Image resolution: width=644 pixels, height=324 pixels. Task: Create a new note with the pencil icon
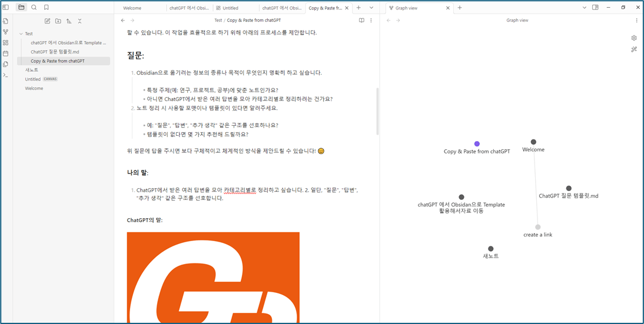click(x=47, y=21)
